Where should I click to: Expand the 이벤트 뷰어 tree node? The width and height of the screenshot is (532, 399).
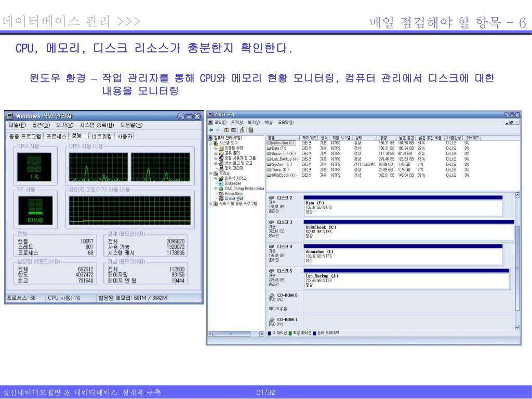(216, 148)
